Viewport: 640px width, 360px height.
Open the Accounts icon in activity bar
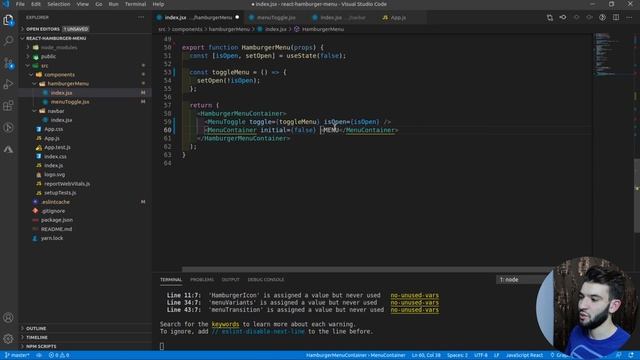point(8,317)
